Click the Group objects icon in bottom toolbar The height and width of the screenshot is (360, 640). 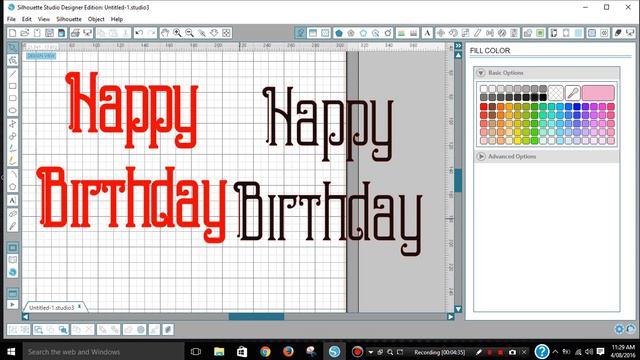click(13, 329)
